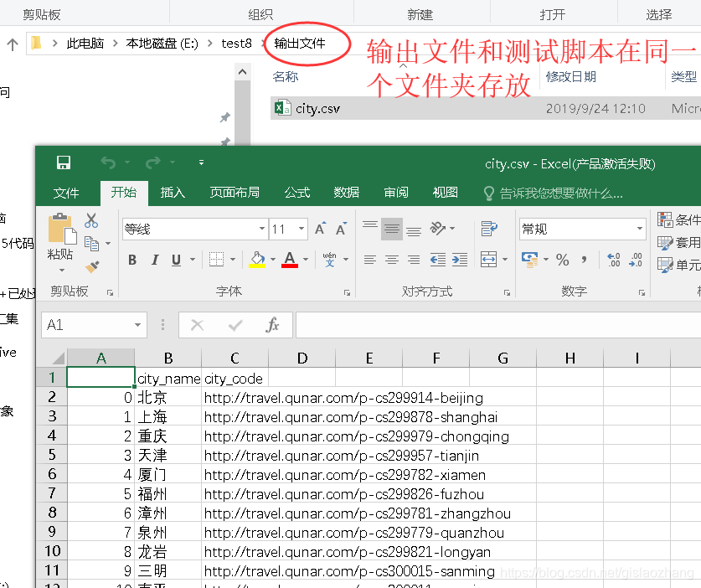Select column header B
The height and width of the screenshot is (588, 701).
[168, 358]
